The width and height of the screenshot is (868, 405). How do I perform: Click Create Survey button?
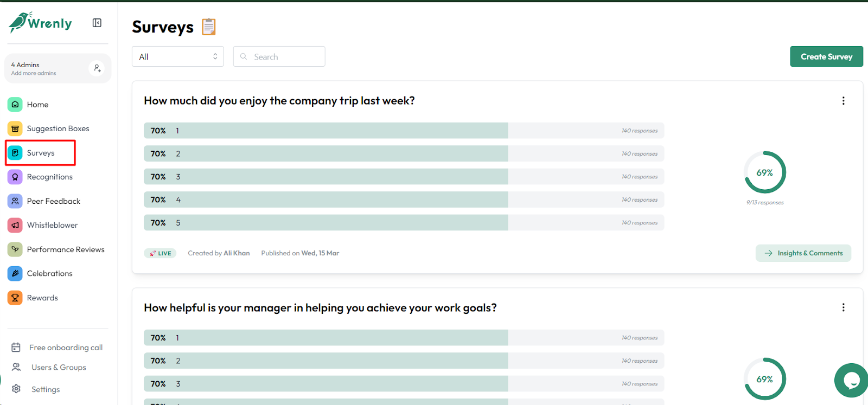[826, 56]
